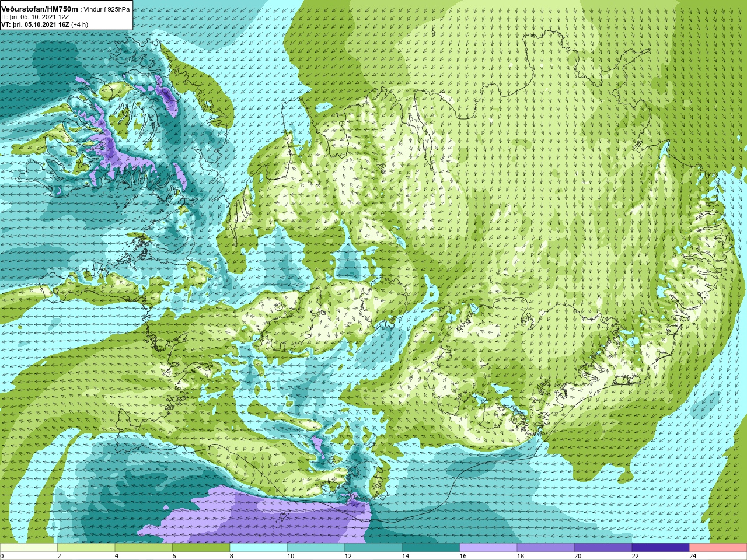This screenshot has height=560, width=747.
Task: Click the medium purple 18–20 legend swatch
Action: coord(546,548)
